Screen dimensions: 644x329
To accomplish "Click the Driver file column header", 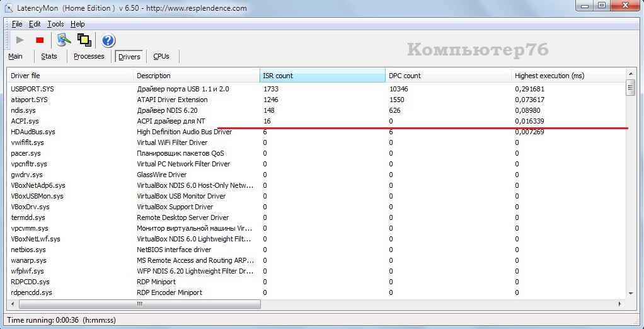I will 69,76.
